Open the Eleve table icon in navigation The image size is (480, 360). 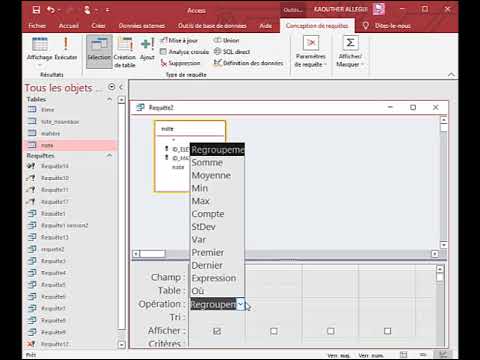(32, 109)
